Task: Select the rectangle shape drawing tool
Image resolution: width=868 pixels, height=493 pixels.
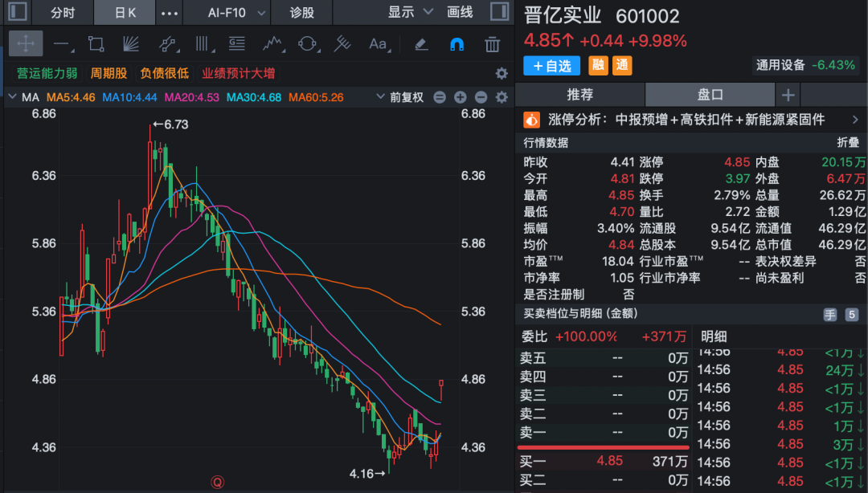Action: (96, 44)
